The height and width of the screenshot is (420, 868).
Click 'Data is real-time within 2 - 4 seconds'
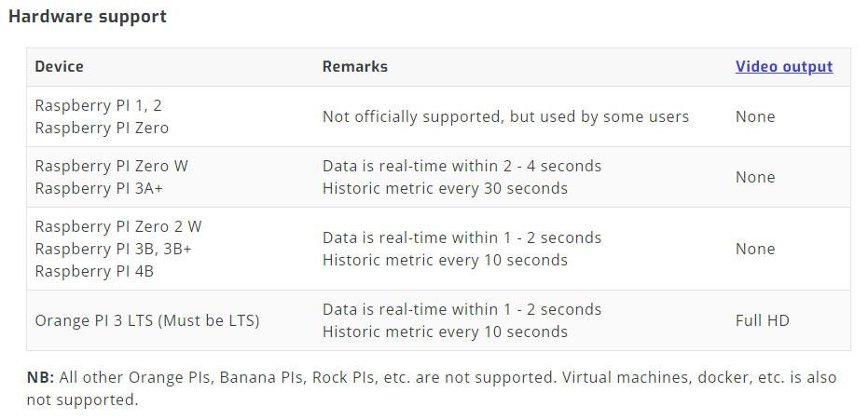coord(462,166)
